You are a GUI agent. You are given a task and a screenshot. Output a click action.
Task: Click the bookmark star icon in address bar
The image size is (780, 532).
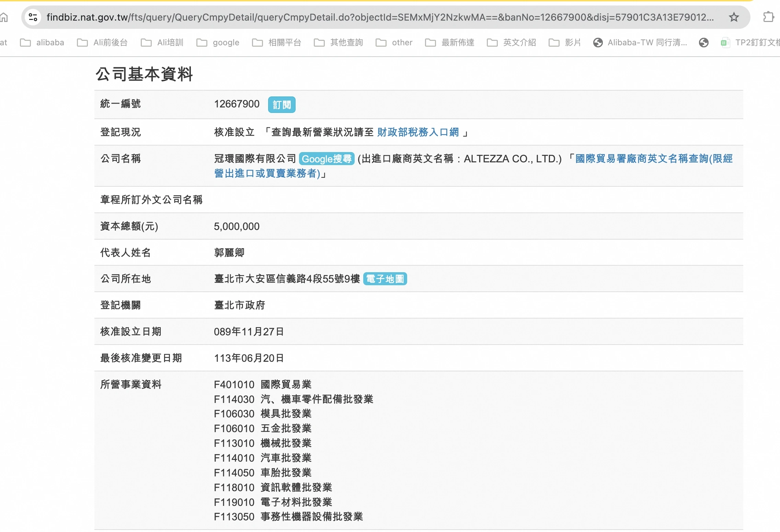tap(734, 17)
